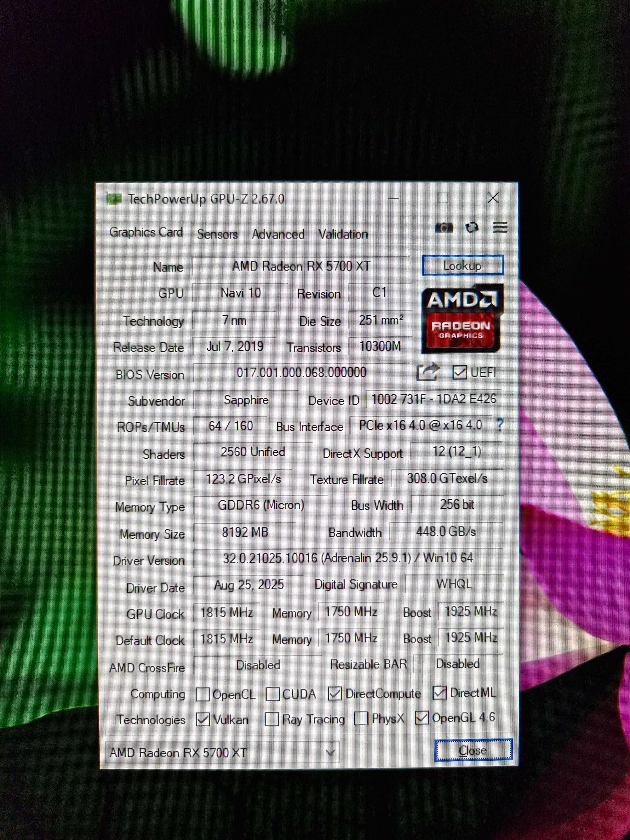Click the AMD CrossFire value Disabled
Screen dimensions: 630x840
tap(258, 665)
